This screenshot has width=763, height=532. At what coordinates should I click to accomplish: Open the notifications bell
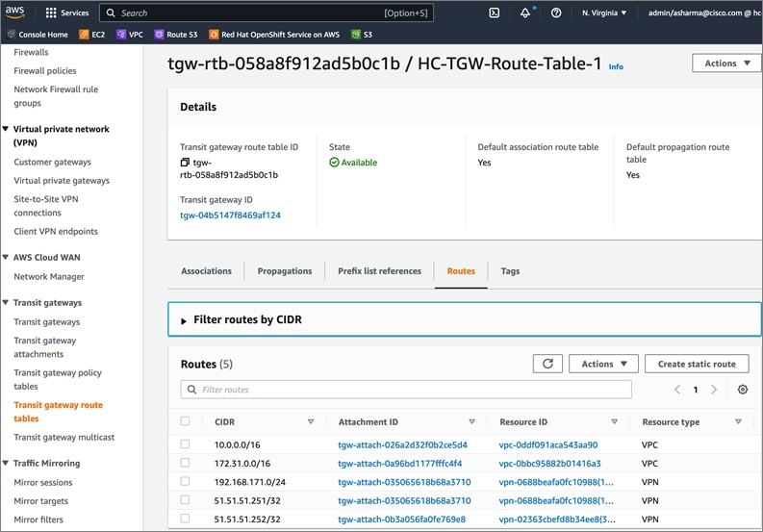pyautogui.click(x=525, y=13)
